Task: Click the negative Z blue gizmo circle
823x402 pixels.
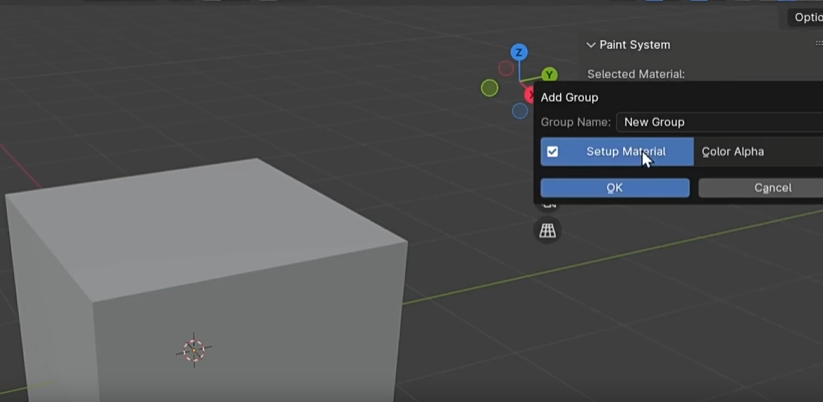Action: 520,111
